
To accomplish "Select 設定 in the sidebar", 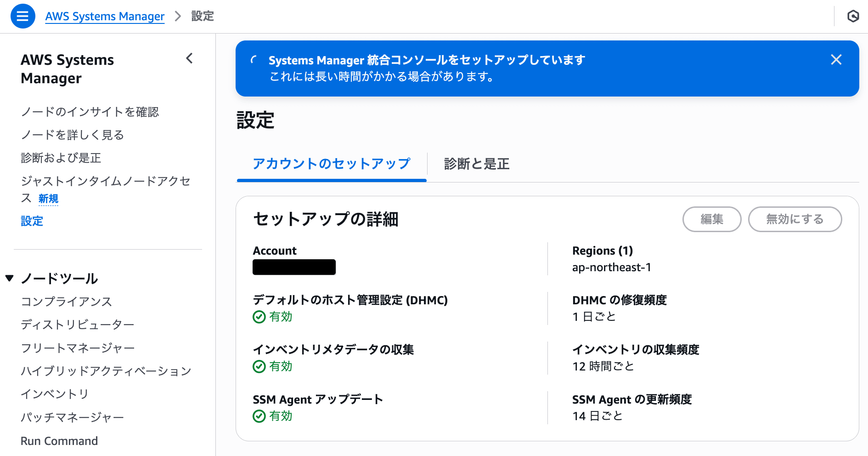I will [x=32, y=221].
